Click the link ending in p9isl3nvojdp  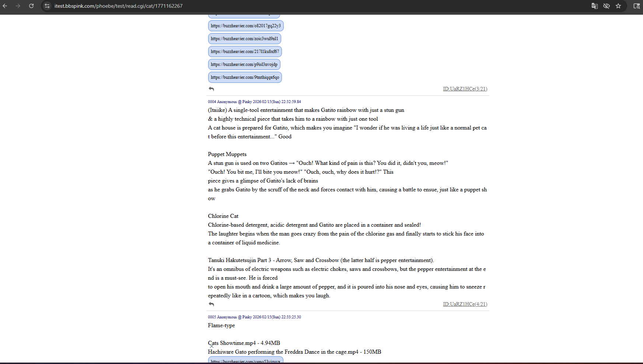pos(244,64)
